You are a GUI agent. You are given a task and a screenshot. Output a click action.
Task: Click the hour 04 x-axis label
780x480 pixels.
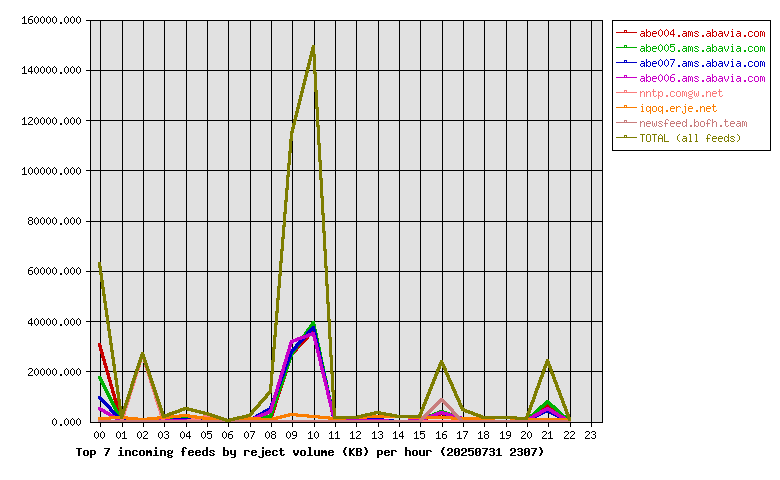click(186, 435)
